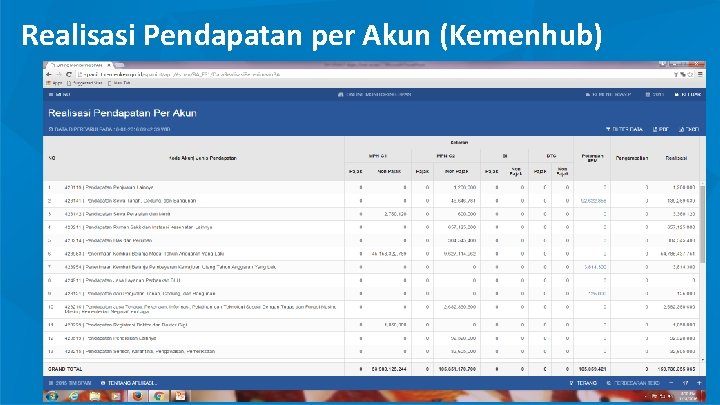Reload the page with the browser refresh icon
This screenshot has height=405, width=720.
click(69, 74)
